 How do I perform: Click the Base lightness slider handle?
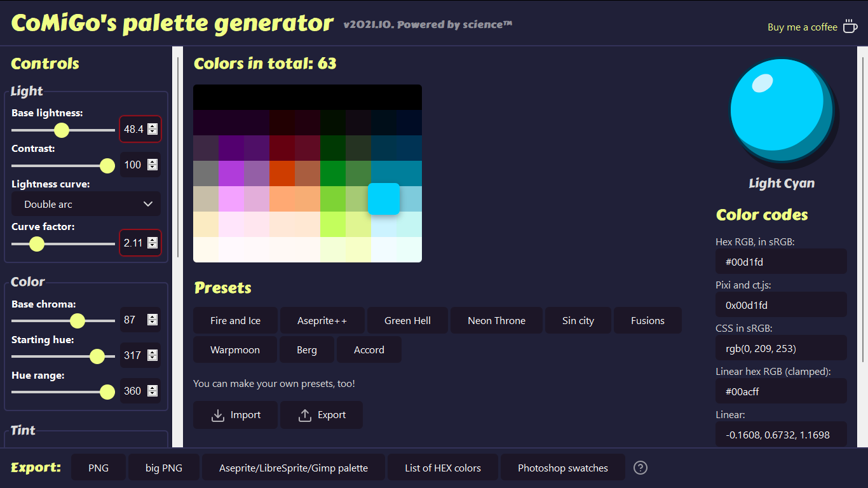(x=61, y=130)
